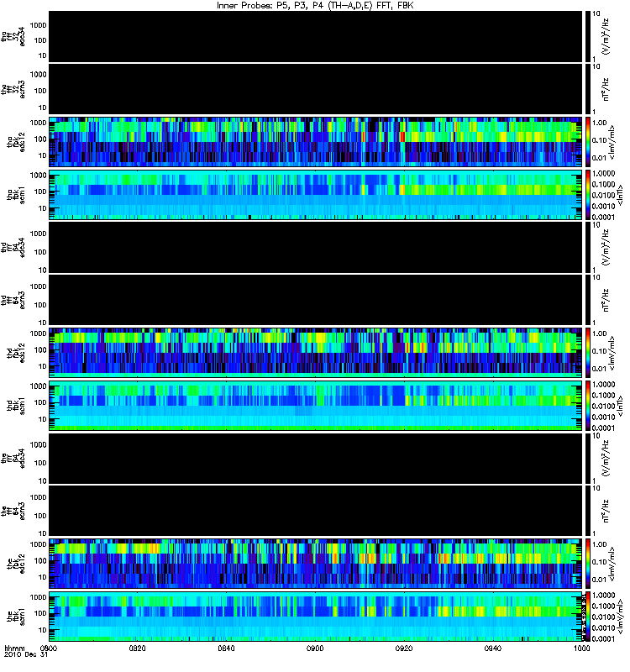Click the rainbow color bar of the fbk edc12

(587, 564)
